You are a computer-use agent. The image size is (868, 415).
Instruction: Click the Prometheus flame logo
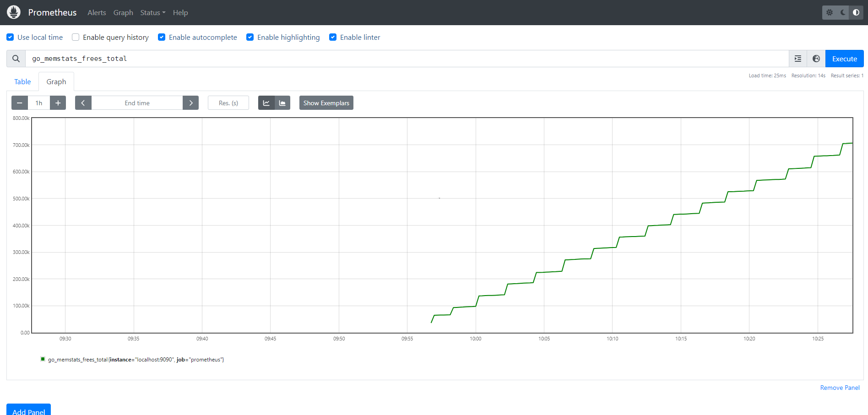pyautogui.click(x=14, y=12)
